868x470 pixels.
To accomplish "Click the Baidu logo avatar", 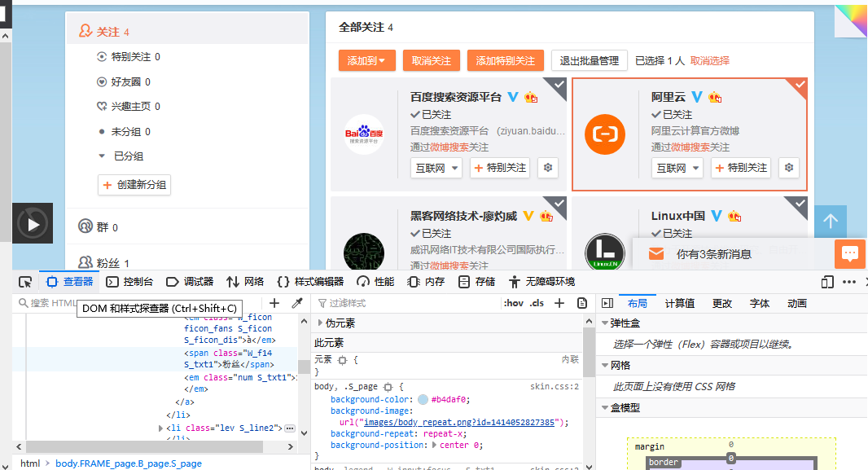I will coord(364,134).
